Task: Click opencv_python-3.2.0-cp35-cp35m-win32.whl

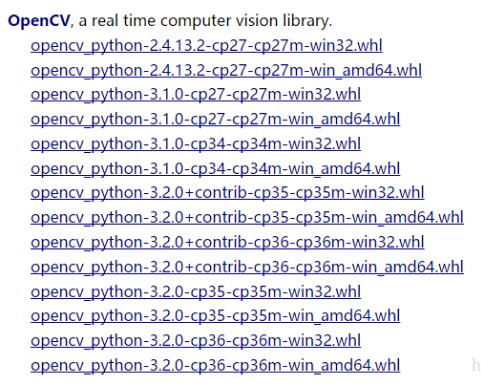Action: click(196, 292)
